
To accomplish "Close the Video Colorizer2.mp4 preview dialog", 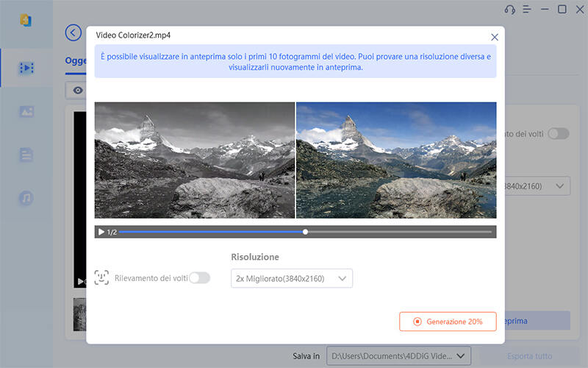I will click(x=495, y=36).
